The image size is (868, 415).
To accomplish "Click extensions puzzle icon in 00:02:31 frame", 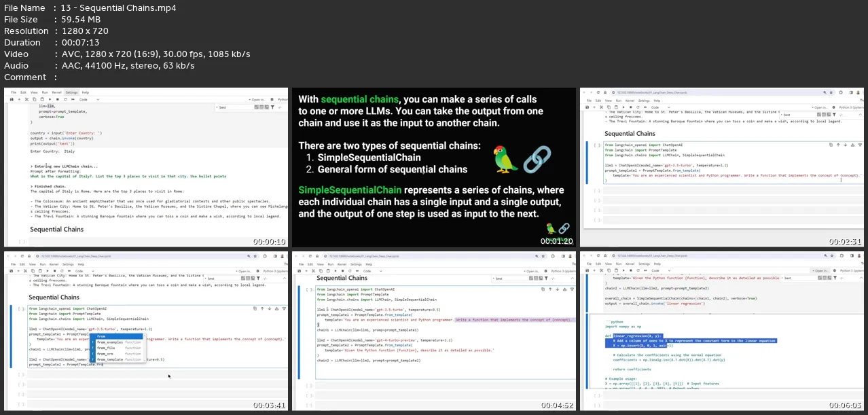I will pos(841,92).
